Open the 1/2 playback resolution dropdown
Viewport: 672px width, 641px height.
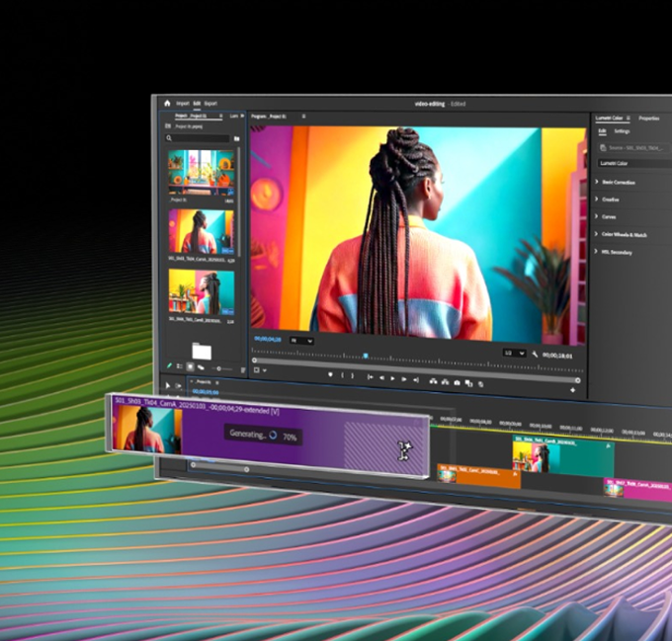(515, 354)
